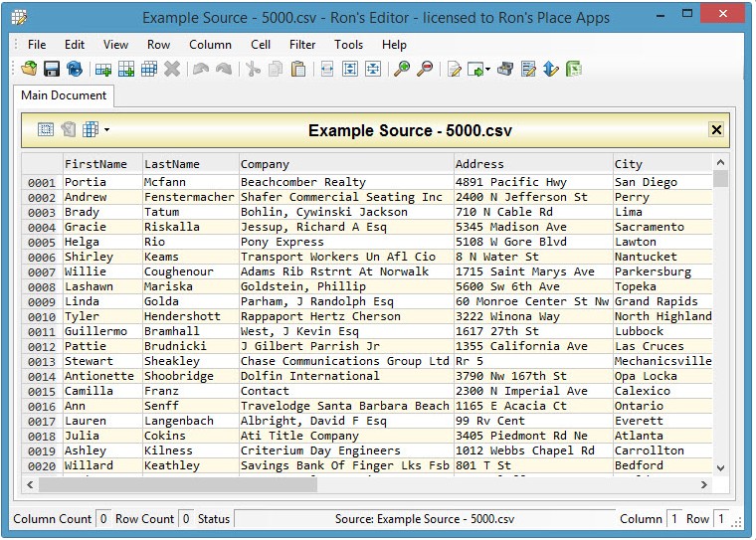This screenshot has width=756, height=540.
Task: Click the vertical scrollbar down arrow
Action: click(721, 468)
